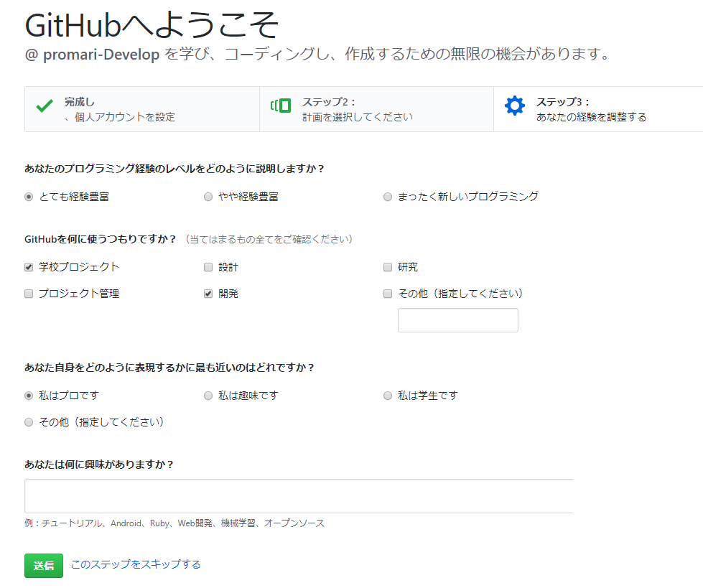
Task: Click the Step 2 plan selection icon
Action: click(281, 106)
